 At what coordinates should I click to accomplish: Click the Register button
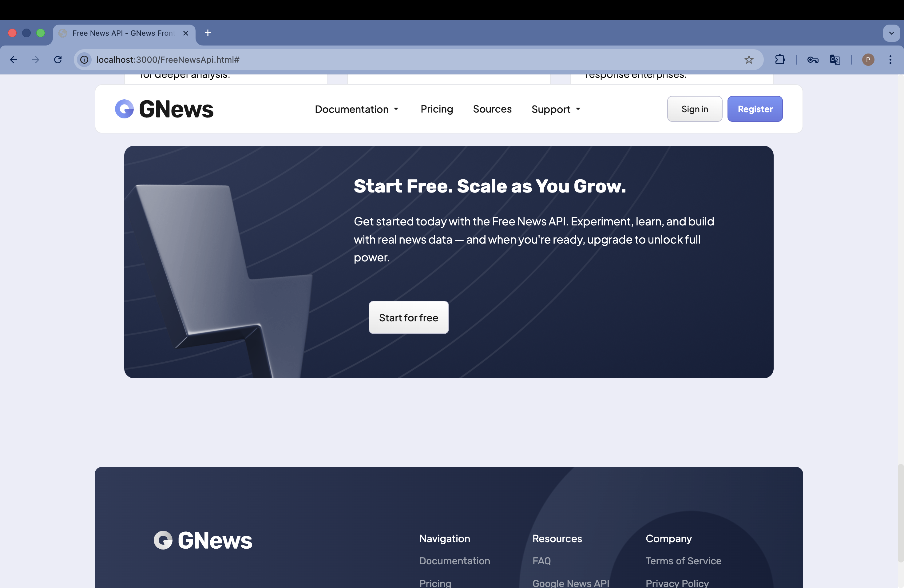click(755, 109)
